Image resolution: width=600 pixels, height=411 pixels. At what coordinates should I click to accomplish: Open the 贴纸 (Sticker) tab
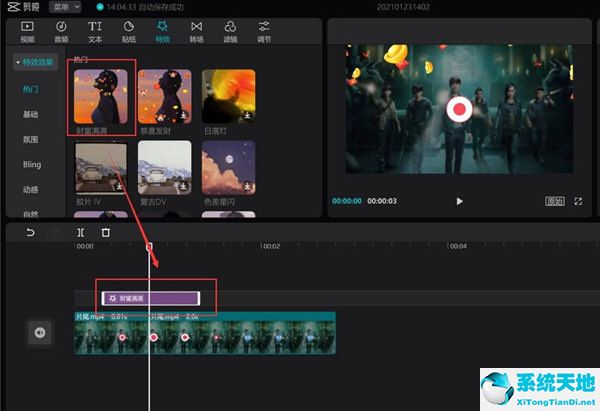click(x=129, y=30)
